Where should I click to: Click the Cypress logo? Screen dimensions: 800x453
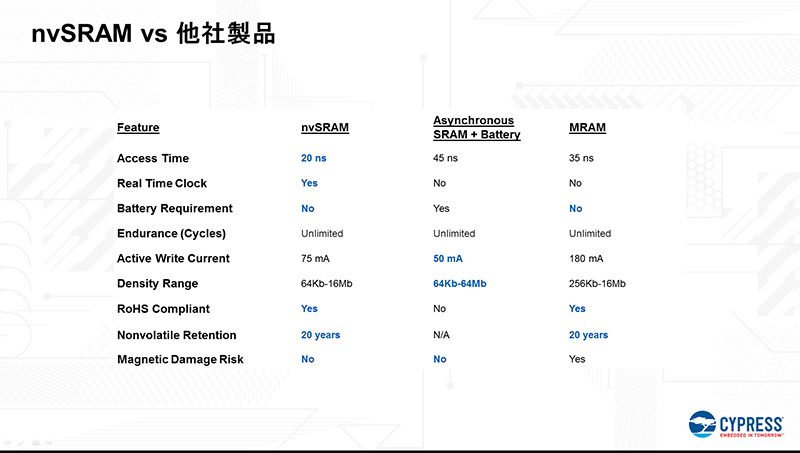[x=736, y=424]
